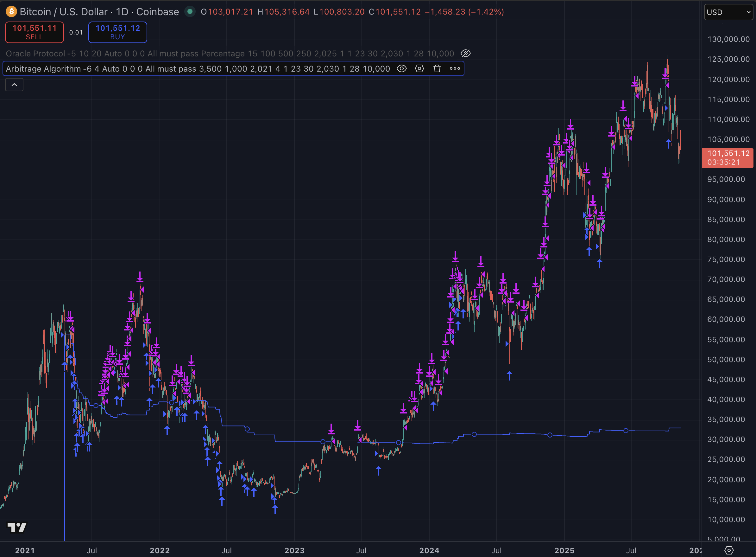This screenshot has width=756, height=557.
Task: Remove Arbitrage Algorithm with trash icon
Action: click(437, 69)
